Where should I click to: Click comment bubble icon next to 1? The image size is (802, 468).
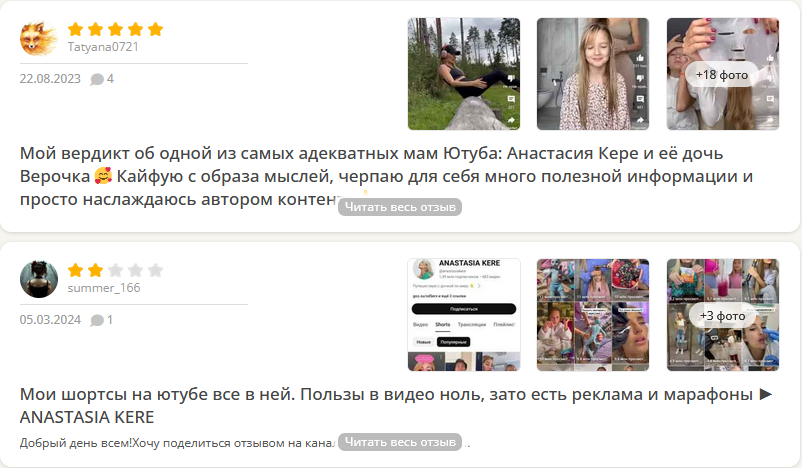coord(97,320)
